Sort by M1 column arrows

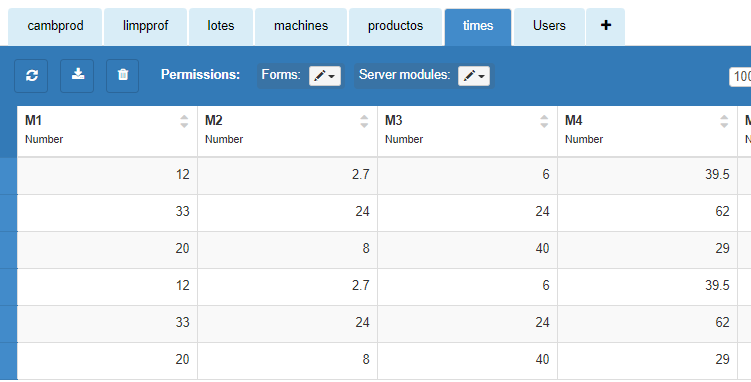(x=184, y=121)
